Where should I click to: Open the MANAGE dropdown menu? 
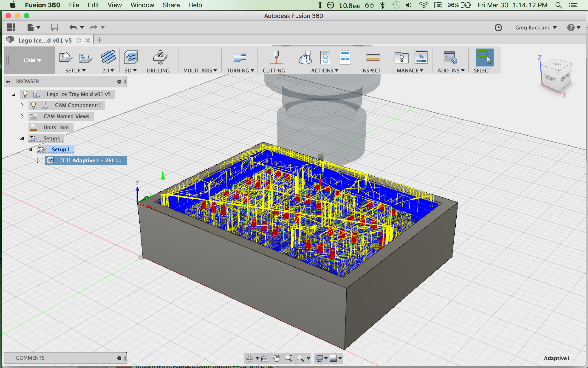click(410, 70)
